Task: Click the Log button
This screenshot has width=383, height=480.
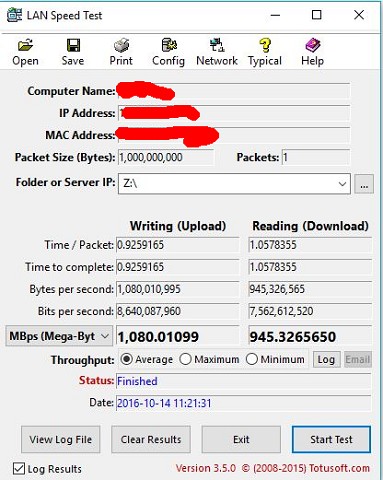Action: pyautogui.click(x=326, y=359)
